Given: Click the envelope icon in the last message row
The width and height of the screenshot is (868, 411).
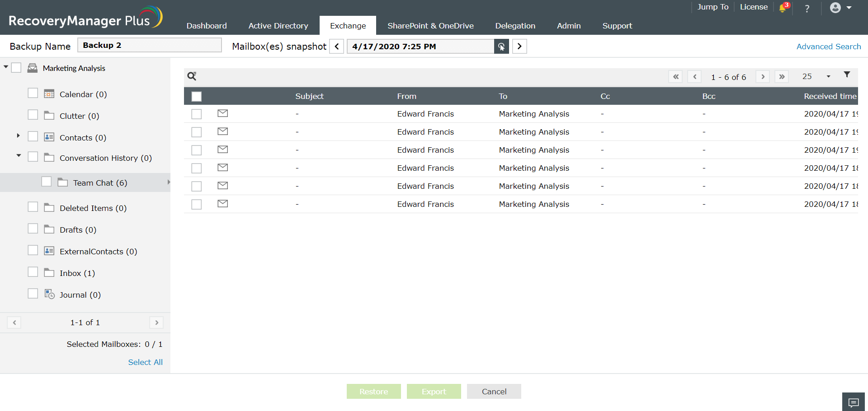Looking at the screenshot, I should tap(222, 204).
